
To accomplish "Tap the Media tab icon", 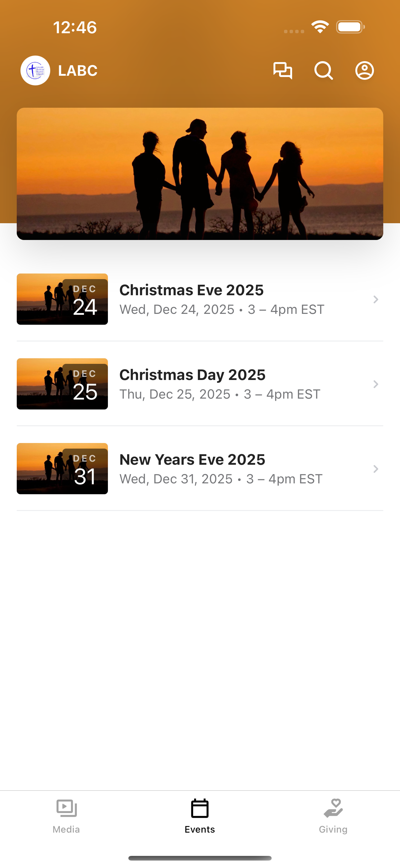I will [66, 808].
